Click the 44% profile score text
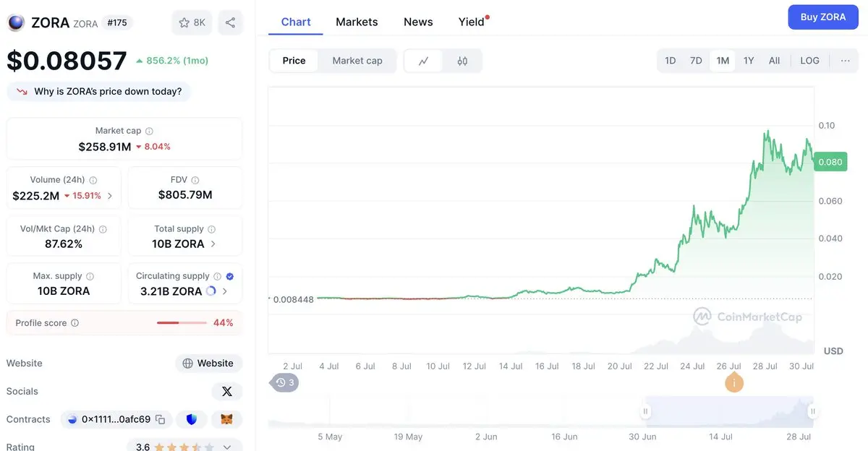Viewport: 868px width, 451px height. pos(223,323)
